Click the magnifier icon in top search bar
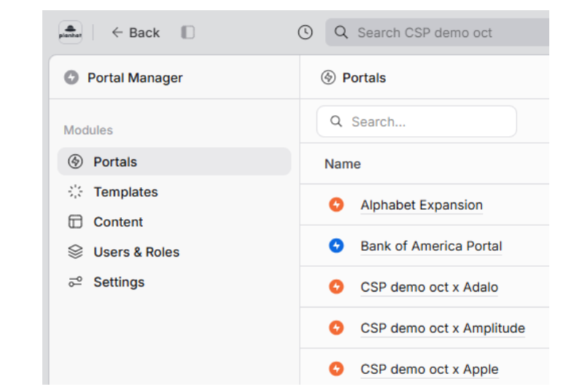The image size is (585, 392). coord(341,32)
